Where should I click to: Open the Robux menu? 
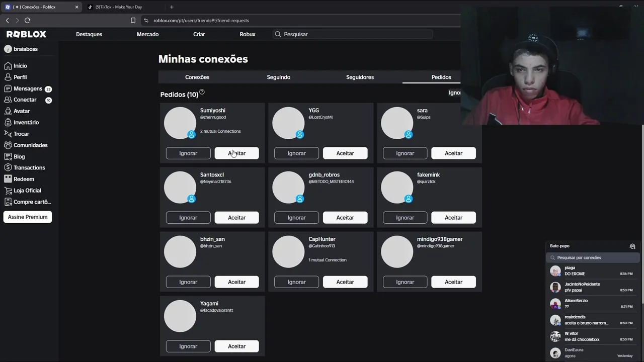pyautogui.click(x=248, y=34)
